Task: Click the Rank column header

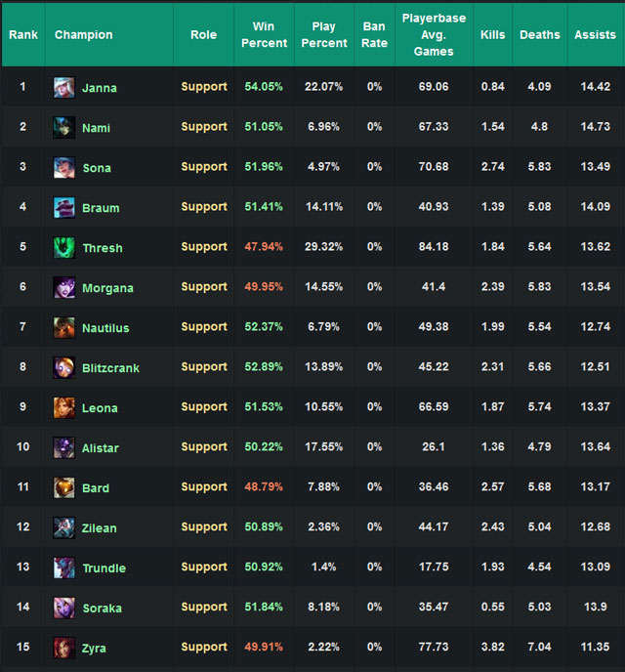Action: click(x=23, y=35)
